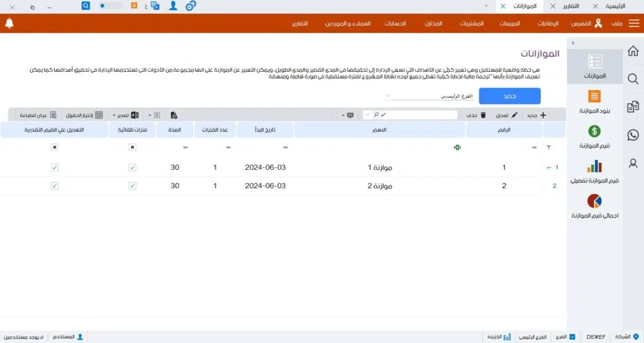Open قيم الموازنة dollar icon

pos(594,132)
